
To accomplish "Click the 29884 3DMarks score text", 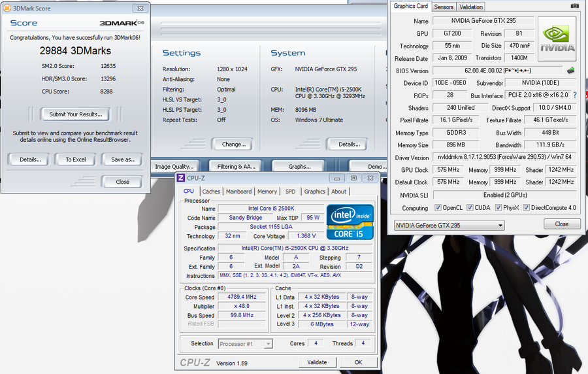I will [75, 50].
